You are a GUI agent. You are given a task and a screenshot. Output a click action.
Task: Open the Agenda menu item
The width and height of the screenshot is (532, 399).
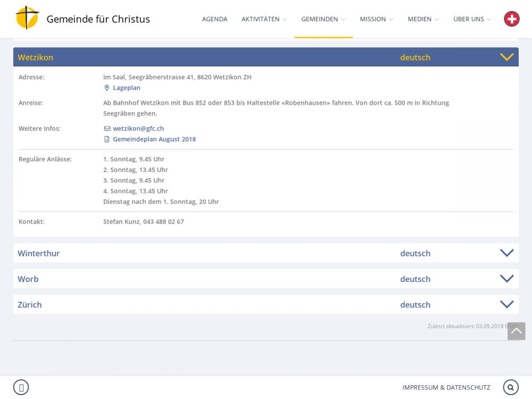[x=214, y=19]
